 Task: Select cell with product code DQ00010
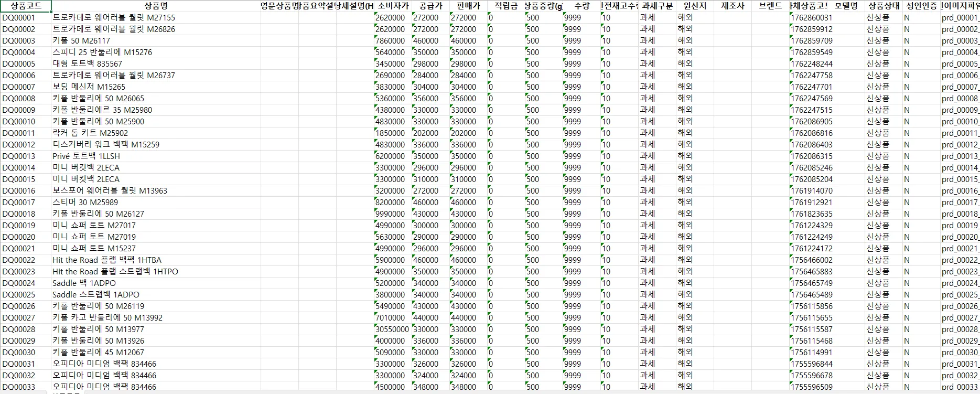(x=26, y=121)
